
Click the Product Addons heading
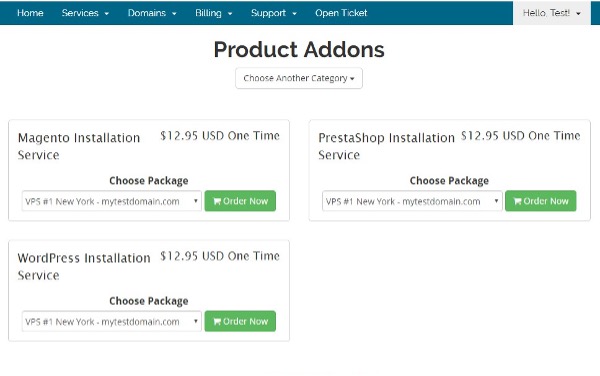pos(299,50)
